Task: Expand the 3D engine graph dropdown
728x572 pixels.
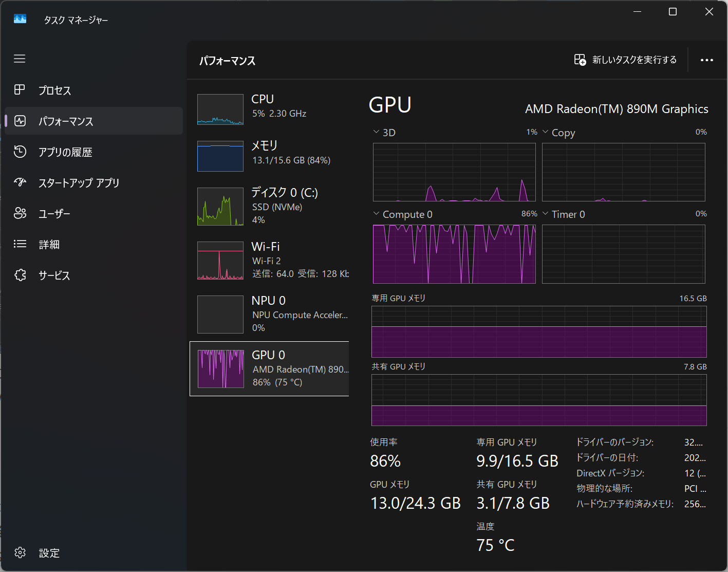Action: point(377,132)
